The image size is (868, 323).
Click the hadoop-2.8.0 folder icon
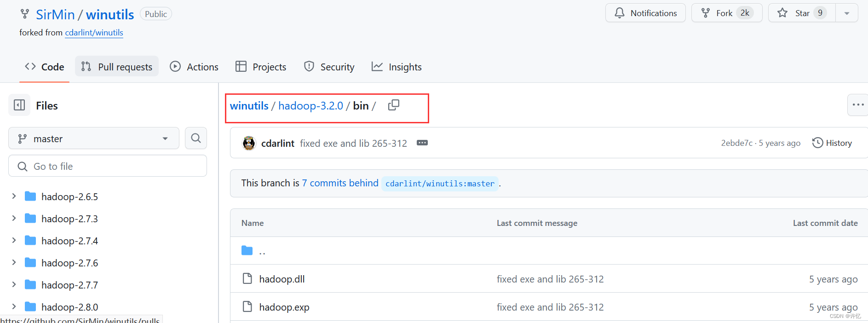[30, 307]
